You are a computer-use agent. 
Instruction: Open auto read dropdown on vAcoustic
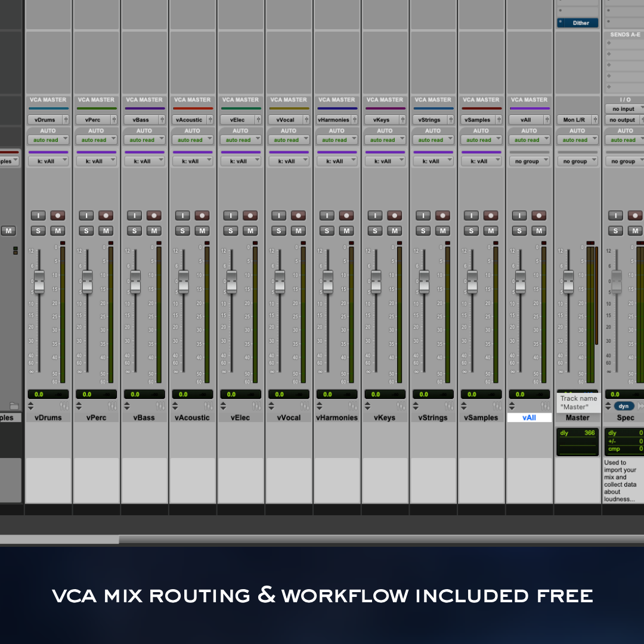click(x=193, y=140)
